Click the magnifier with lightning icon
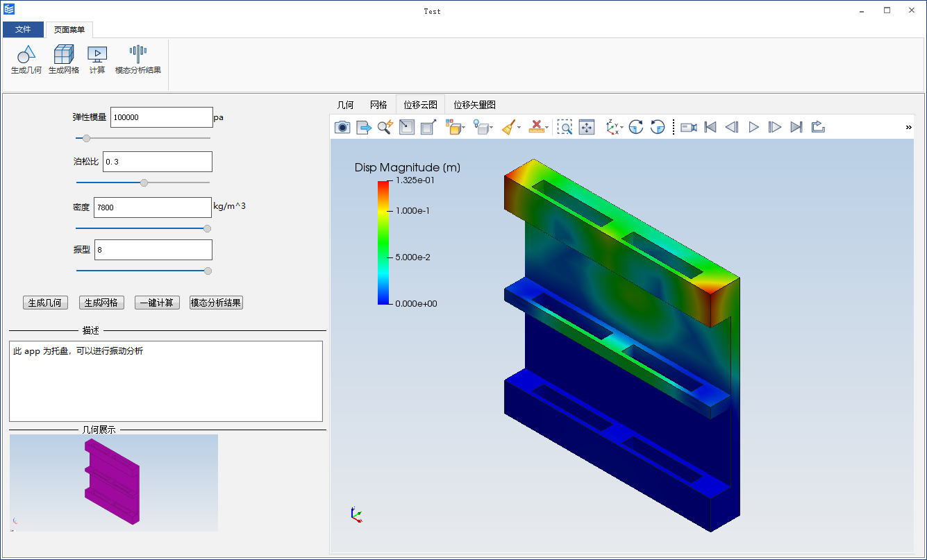Viewport: 927px width, 560px height. [x=385, y=127]
